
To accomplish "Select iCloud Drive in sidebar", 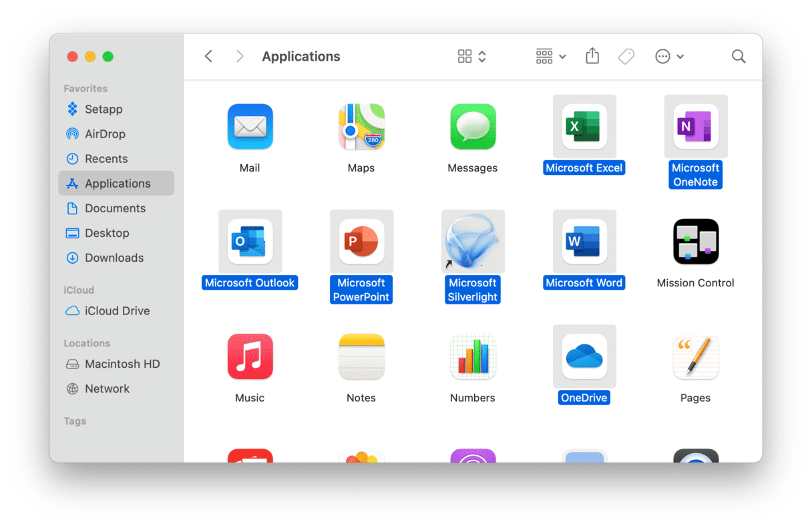I will (x=117, y=311).
